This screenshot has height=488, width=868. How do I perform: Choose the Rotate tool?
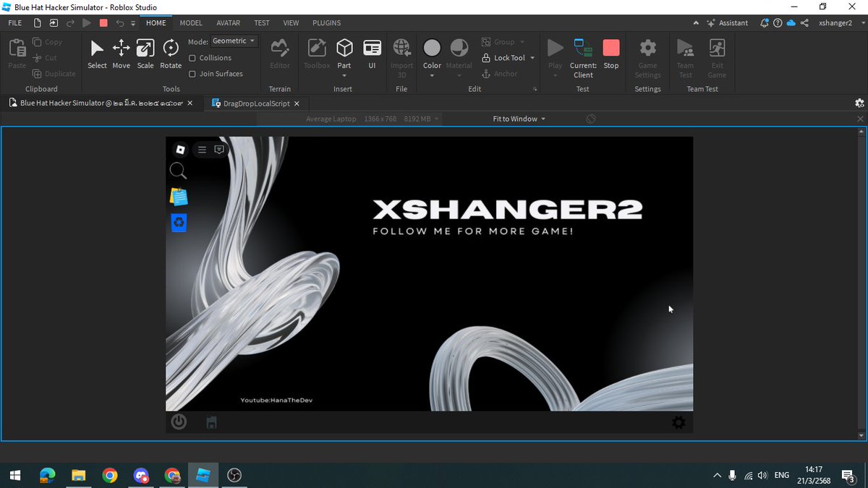[x=171, y=55]
